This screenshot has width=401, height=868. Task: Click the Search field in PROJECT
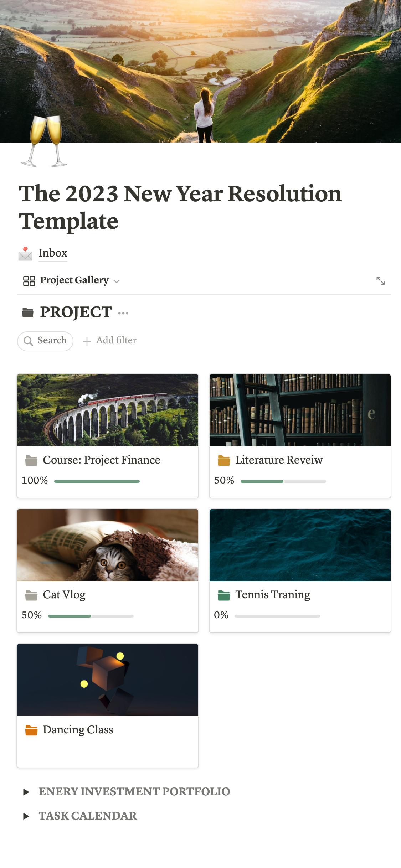pyautogui.click(x=45, y=341)
